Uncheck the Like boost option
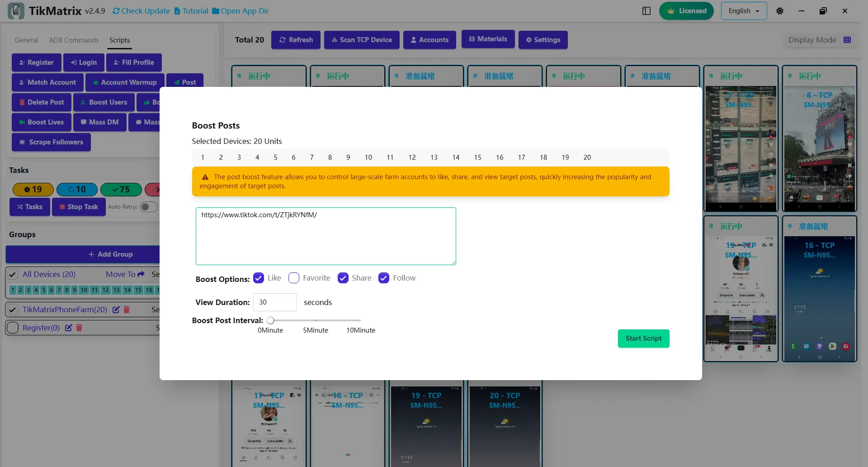The height and width of the screenshot is (467, 868). point(259,278)
